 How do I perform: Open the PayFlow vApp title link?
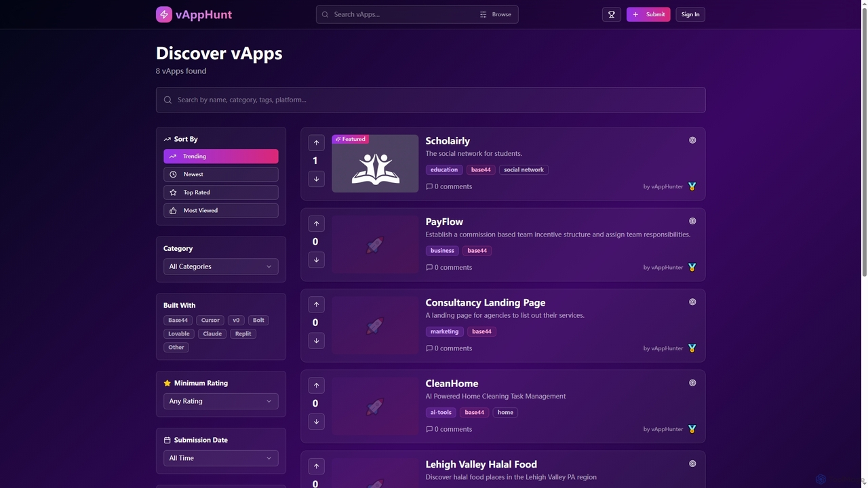[x=444, y=222]
